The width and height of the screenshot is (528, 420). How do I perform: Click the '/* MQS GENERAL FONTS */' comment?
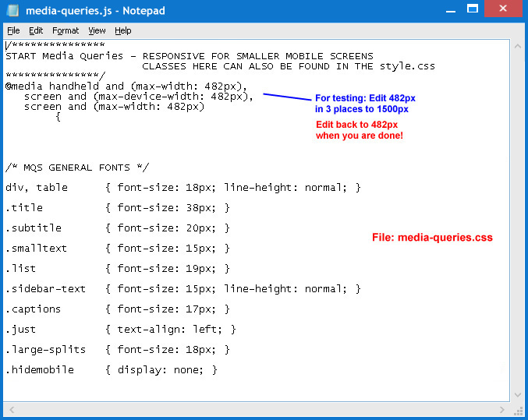[x=77, y=168]
